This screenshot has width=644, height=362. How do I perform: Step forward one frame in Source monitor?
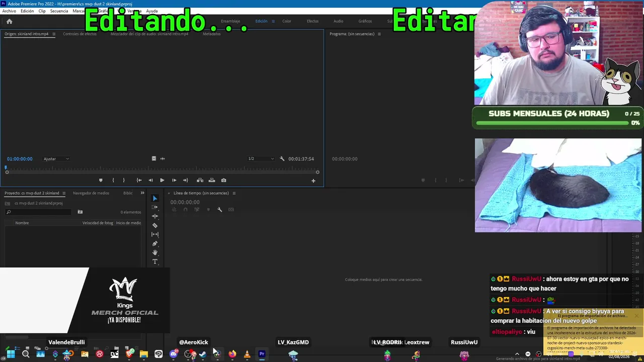(174, 180)
